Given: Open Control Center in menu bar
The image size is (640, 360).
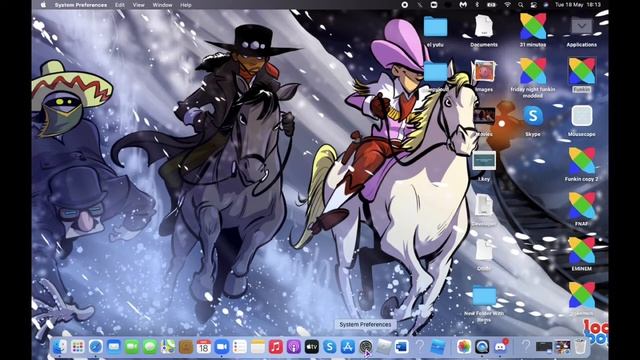Looking at the screenshot, I should point(533,5).
